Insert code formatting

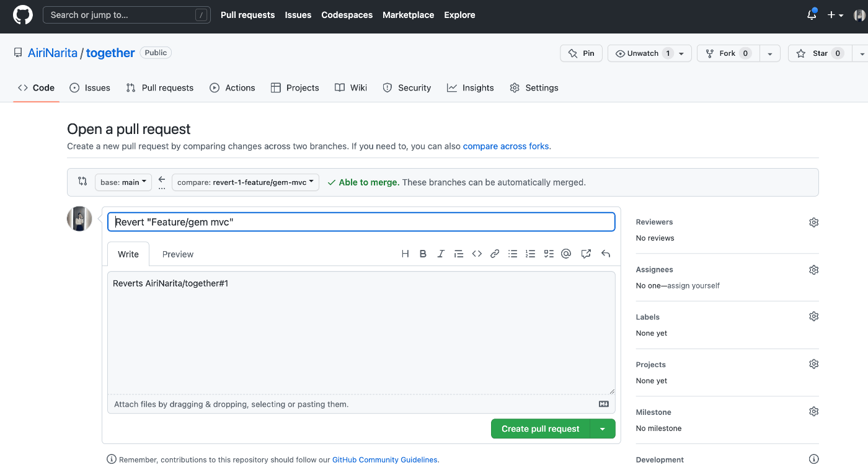point(477,254)
